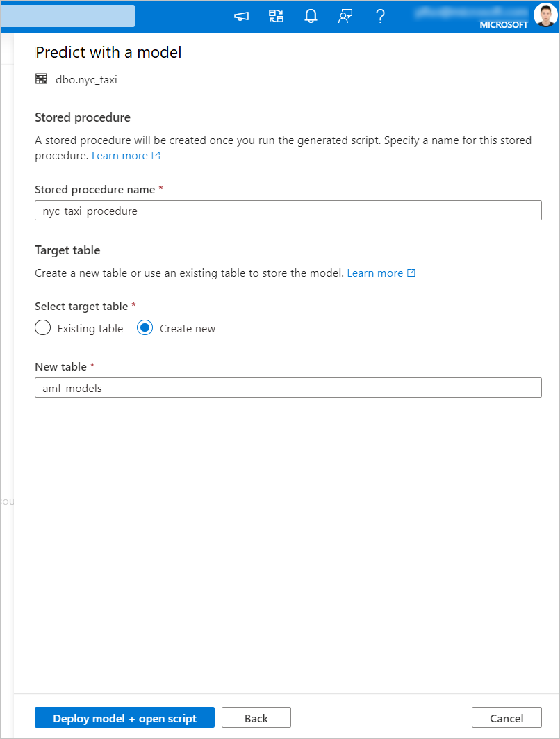Go back with the Back button
This screenshot has width=560, height=739.
(x=256, y=718)
